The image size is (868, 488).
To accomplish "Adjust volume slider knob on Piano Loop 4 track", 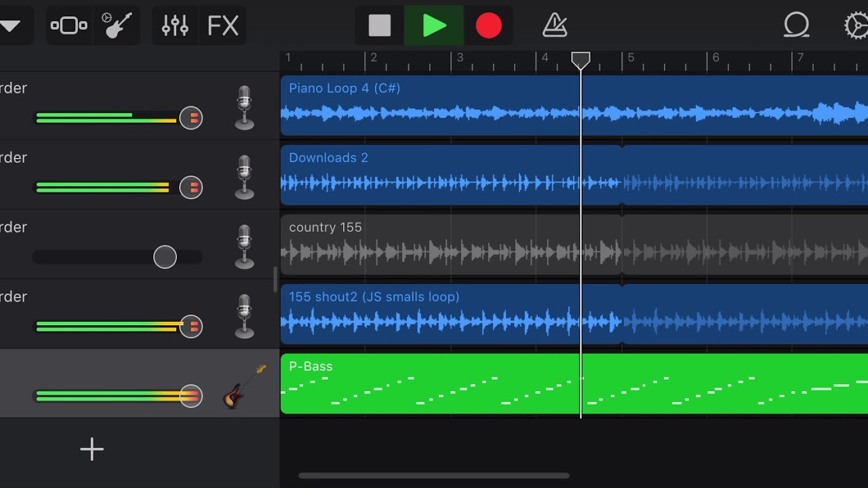I will click(191, 118).
